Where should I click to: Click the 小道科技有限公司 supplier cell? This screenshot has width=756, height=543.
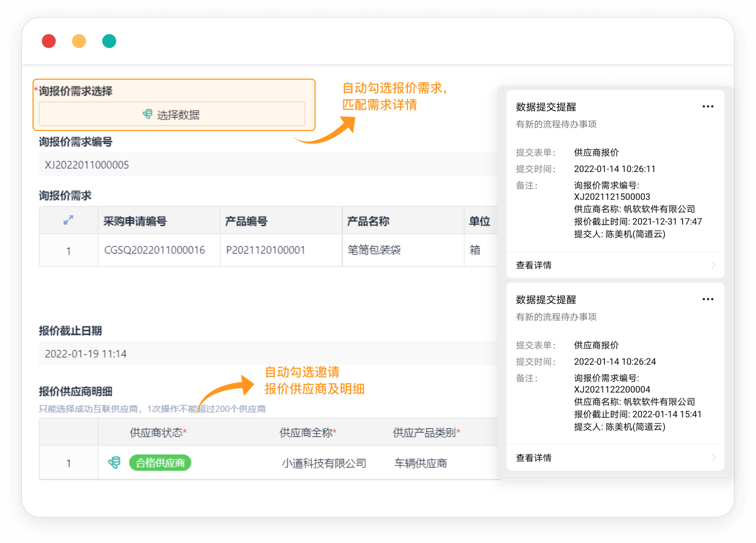pyautogui.click(x=324, y=463)
